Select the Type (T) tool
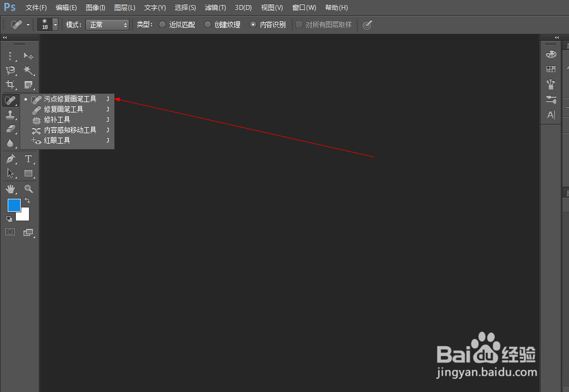Image resolution: width=569 pixels, height=392 pixels. pyautogui.click(x=28, y=158)
